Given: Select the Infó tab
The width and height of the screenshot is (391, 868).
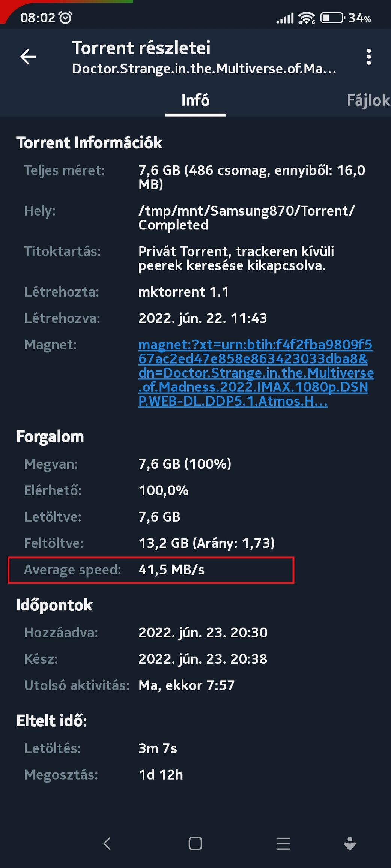Looking at the screenshot, I should pyautogui.click(x=195, y=100).
